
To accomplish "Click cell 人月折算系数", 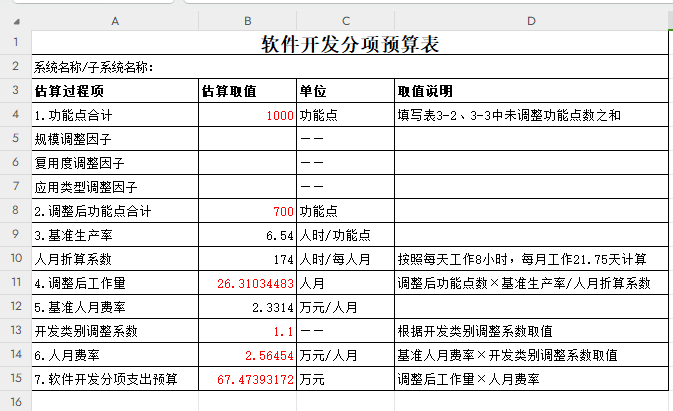I will [x=115, y=259].
